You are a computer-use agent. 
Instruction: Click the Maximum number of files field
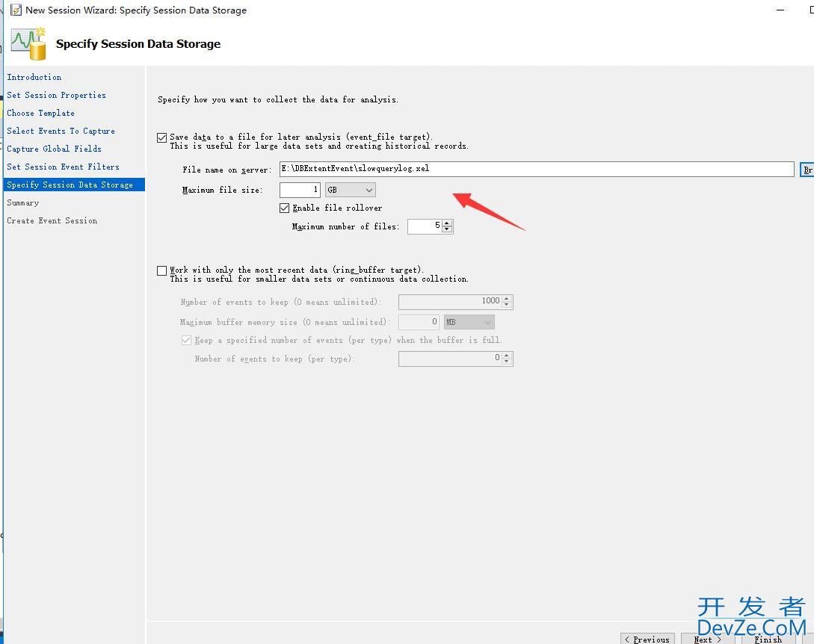[425, 226]
